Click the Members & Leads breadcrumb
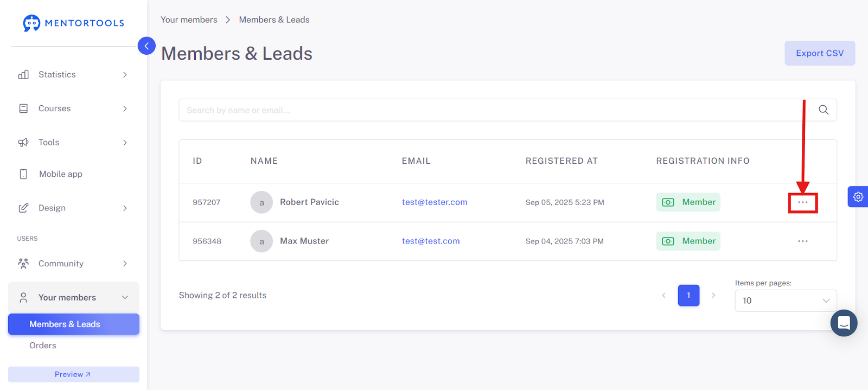868x390 pixels. [x=274, y=20]
